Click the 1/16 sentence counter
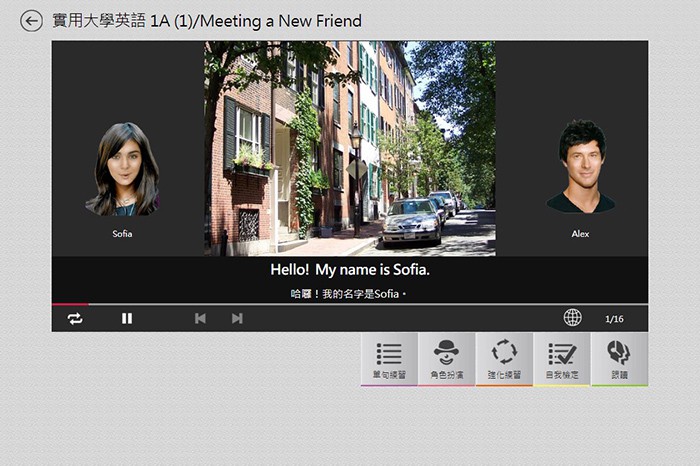The height and width of the screenshot is (466, 700). (614, 319)
